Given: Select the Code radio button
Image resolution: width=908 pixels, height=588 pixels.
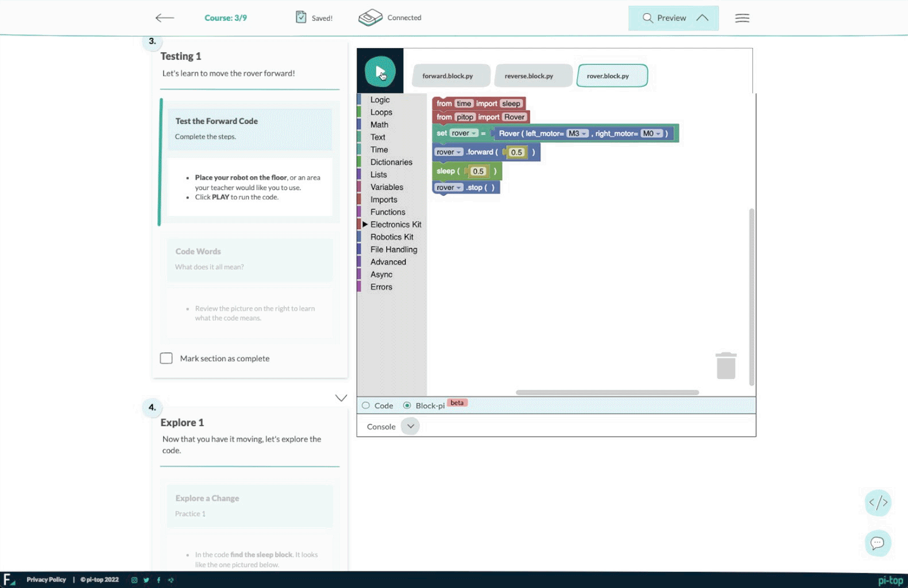Looking at the screenshot, I should click(x=366, y=405).
